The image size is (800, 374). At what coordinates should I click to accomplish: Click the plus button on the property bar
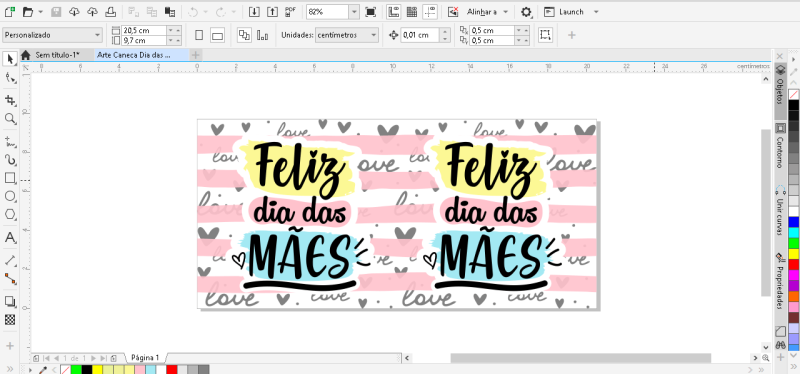[x=572, y=35]
